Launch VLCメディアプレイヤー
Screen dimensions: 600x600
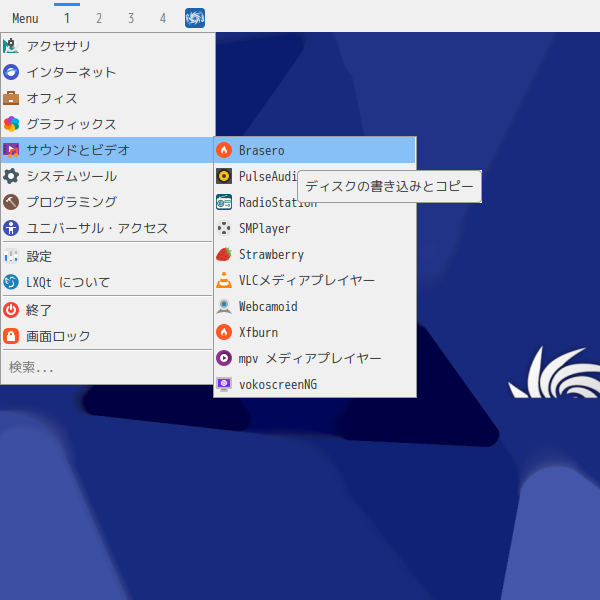(x=315, y=280)
